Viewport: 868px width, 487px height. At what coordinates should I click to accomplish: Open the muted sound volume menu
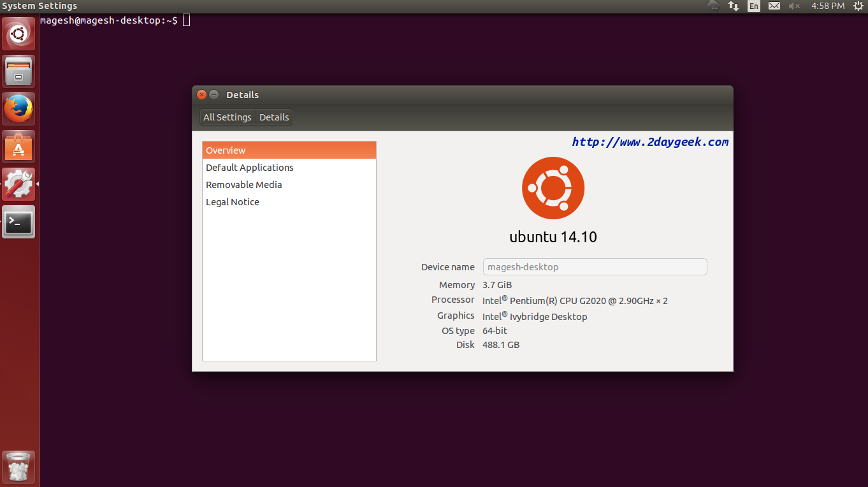(x=793, y=6)
